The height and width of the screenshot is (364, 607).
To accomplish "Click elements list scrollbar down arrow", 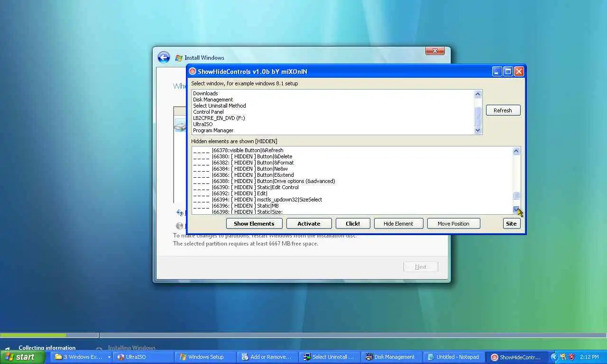I will click(516, 209).
